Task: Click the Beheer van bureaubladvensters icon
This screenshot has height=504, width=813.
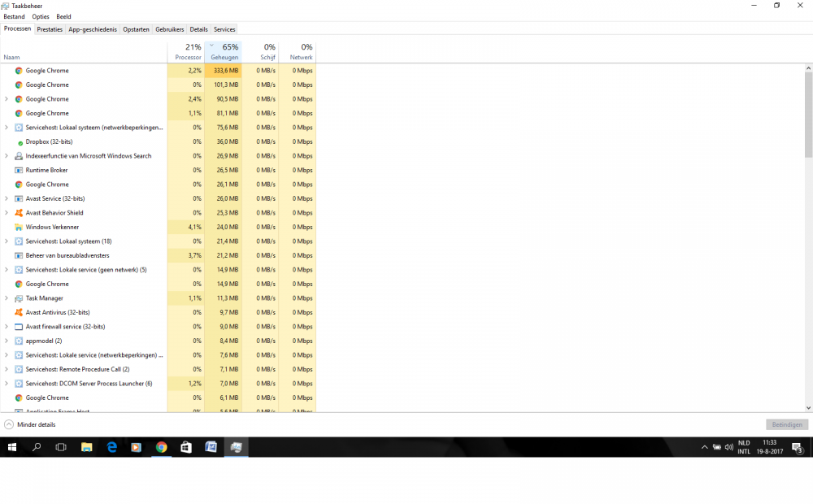Action: 19,255
